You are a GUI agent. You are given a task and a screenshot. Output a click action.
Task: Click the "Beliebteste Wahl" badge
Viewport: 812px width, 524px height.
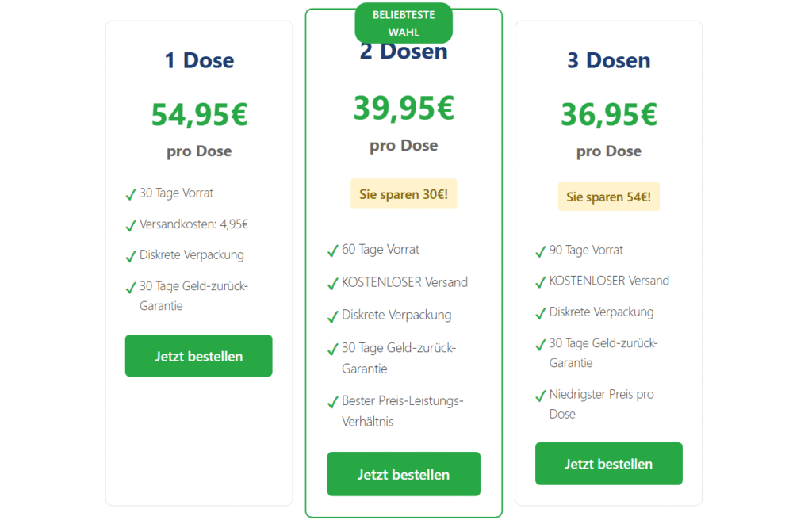click(404, 23)
